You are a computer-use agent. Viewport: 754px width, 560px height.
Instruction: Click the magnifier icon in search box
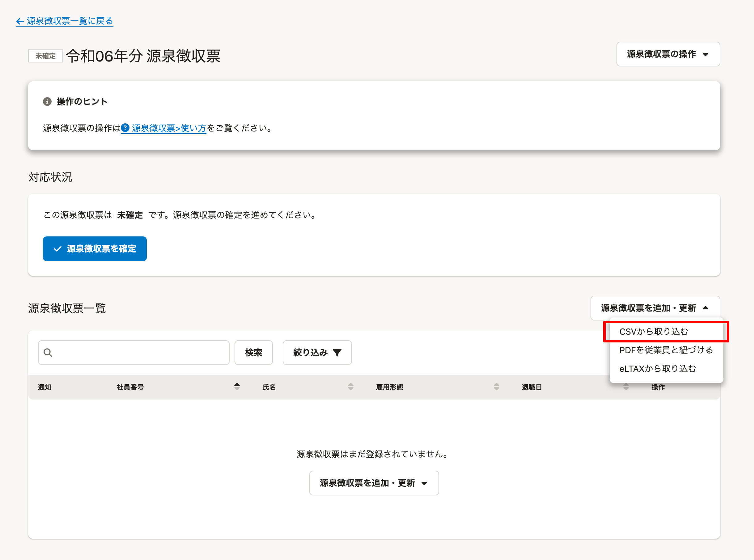point(48,353)
